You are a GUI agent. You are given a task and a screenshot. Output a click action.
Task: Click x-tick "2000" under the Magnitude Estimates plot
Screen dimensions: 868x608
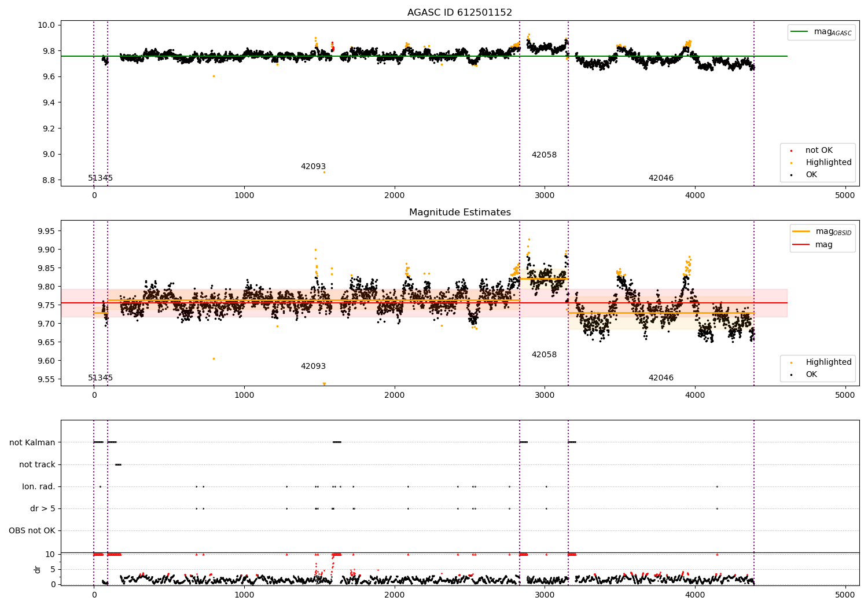395,395
